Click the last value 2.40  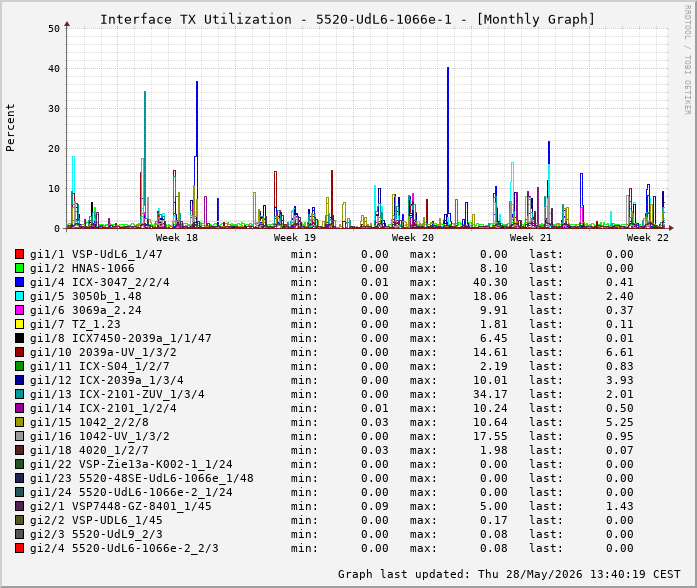point(620,296)
